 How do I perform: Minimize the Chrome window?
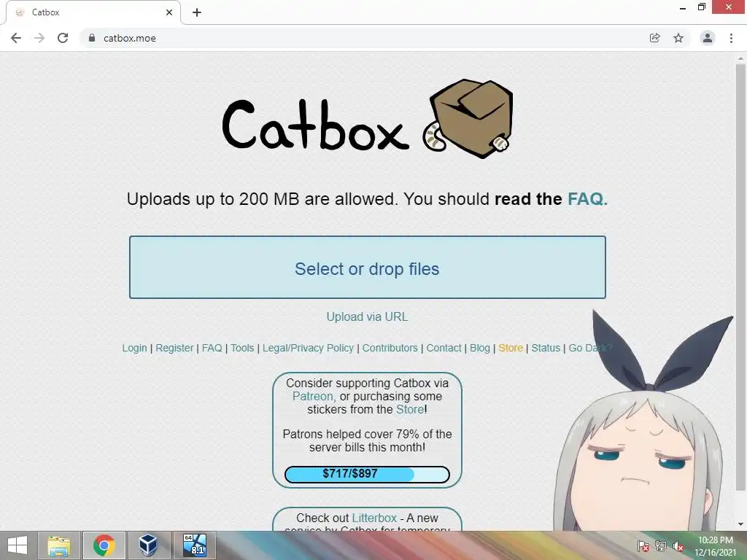click(683, 7)
